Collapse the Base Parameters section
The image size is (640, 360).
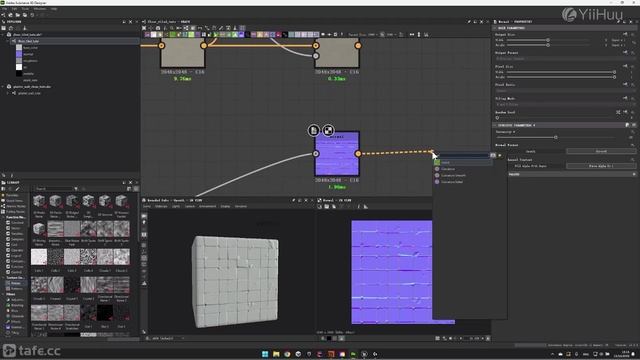[495, 28]
